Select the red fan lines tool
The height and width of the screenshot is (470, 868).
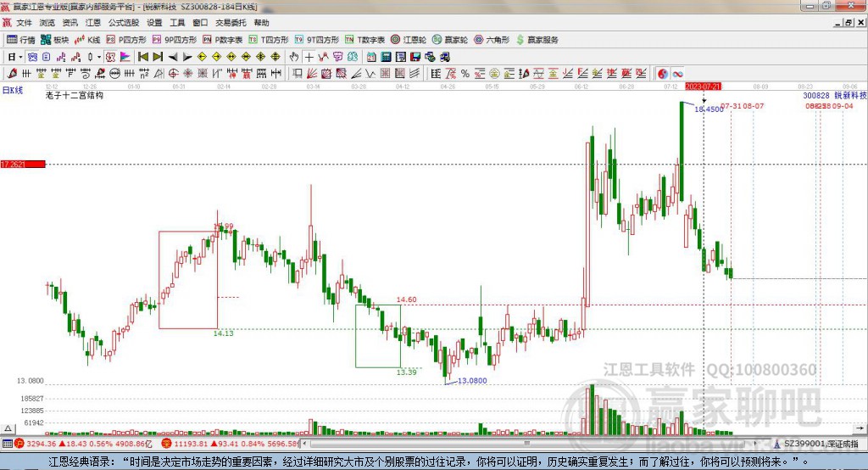pyautogui.click(x=312, y=74)
